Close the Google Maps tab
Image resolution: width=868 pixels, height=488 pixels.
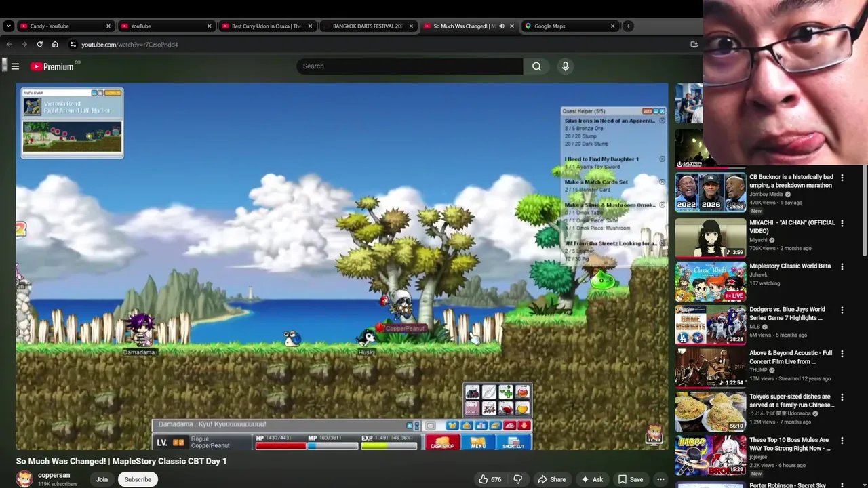(x=612, y=26)
